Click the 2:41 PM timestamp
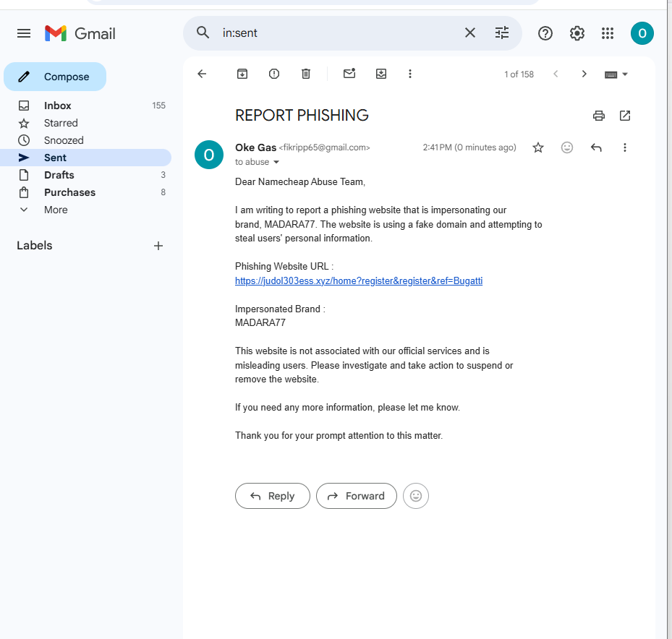This screenshot has height=639, width=672. click(469, 147)
